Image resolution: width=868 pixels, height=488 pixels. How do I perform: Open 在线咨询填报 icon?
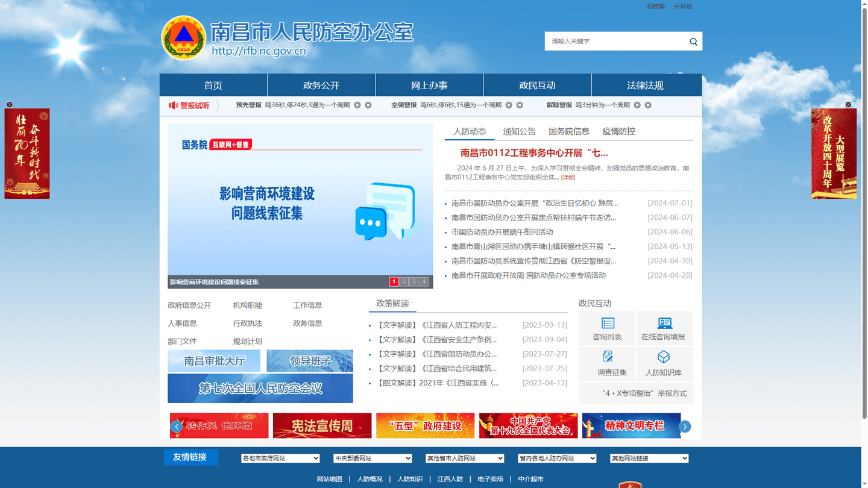tap(664, 323)
